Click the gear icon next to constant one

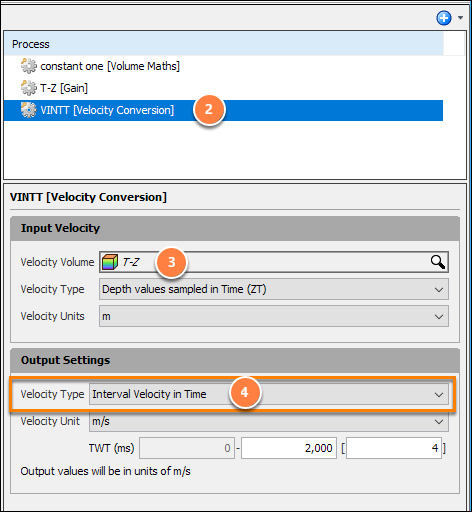[28, 66]
